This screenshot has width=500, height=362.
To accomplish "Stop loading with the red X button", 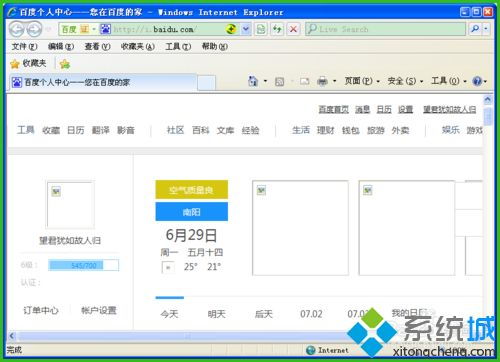I will 293,29.
